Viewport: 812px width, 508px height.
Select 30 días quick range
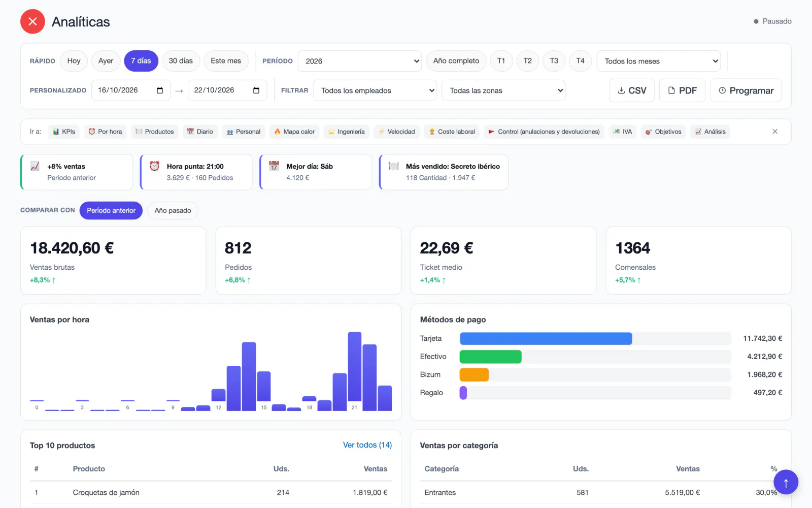click(x=181, y=61)
